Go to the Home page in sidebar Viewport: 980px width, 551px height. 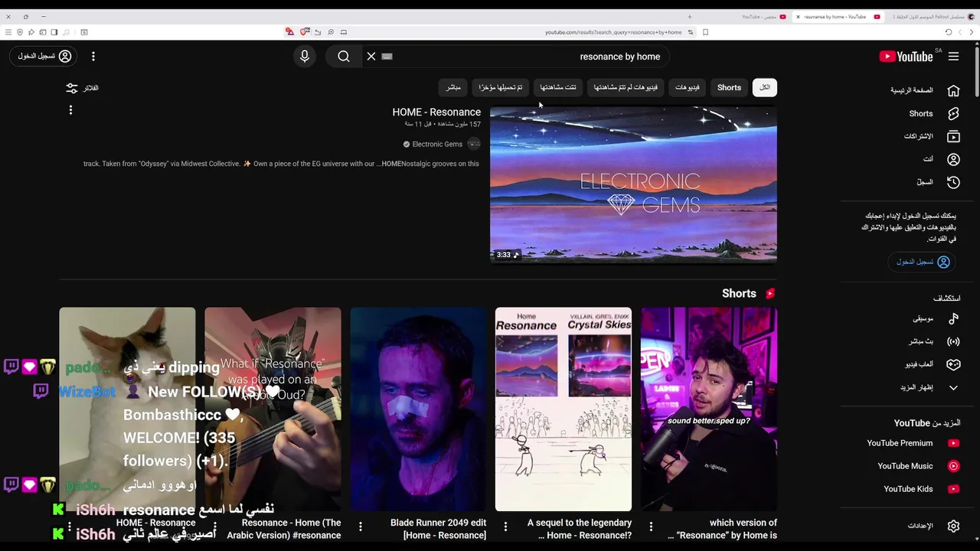coord(925,90)
